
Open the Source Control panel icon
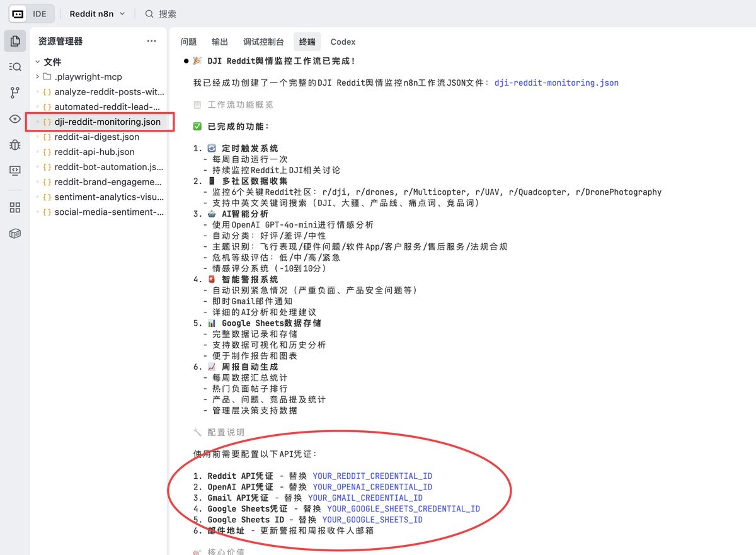pyautogui.click(x=14, y=92)
